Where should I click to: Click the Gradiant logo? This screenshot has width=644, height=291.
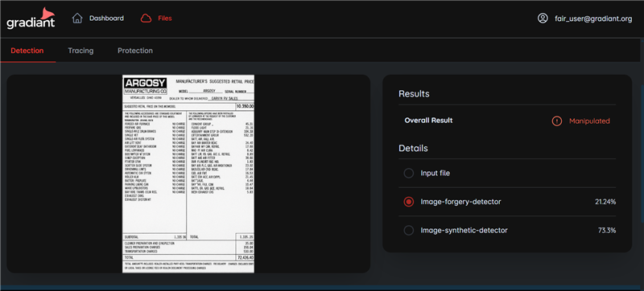31,18
